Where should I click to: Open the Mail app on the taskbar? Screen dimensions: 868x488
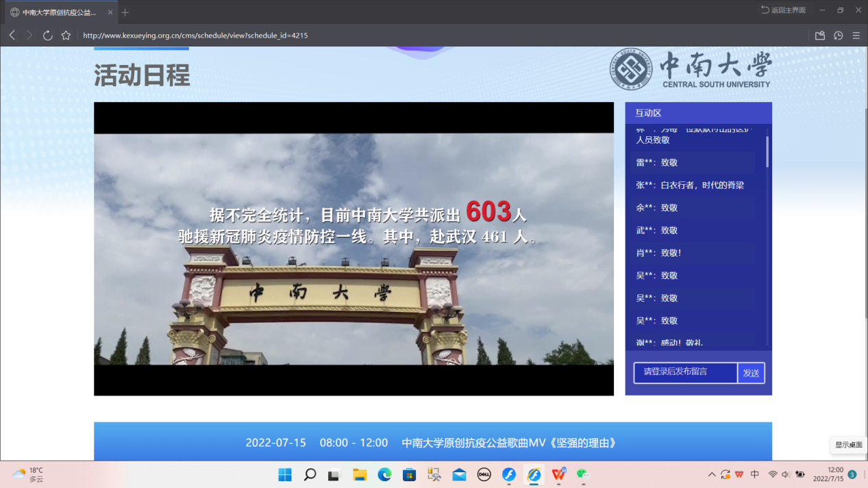pos(459,474)
